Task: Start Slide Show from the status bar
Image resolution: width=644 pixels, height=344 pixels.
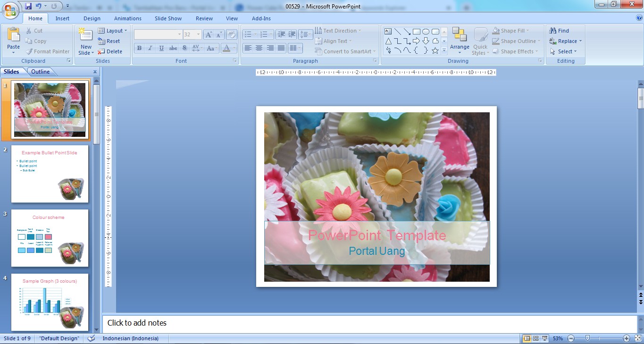Action: coord(544,338)
